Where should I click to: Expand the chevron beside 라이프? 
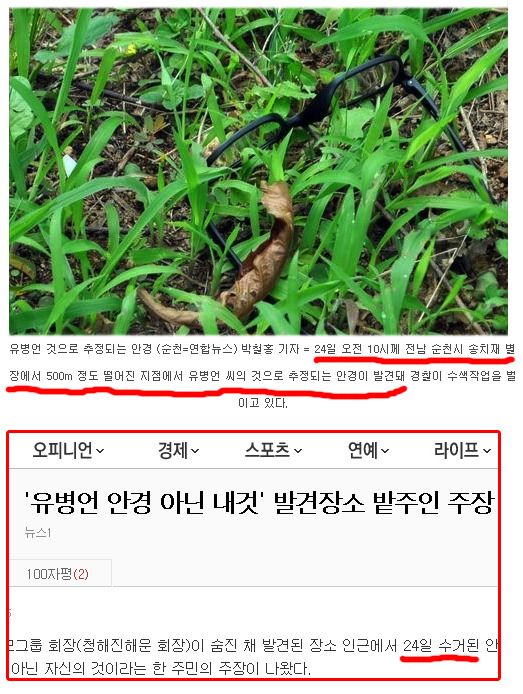click(487, 451)
